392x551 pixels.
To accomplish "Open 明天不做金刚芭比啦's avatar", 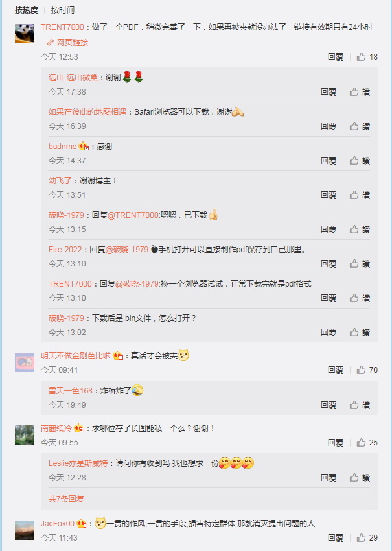I will point(25,362).
